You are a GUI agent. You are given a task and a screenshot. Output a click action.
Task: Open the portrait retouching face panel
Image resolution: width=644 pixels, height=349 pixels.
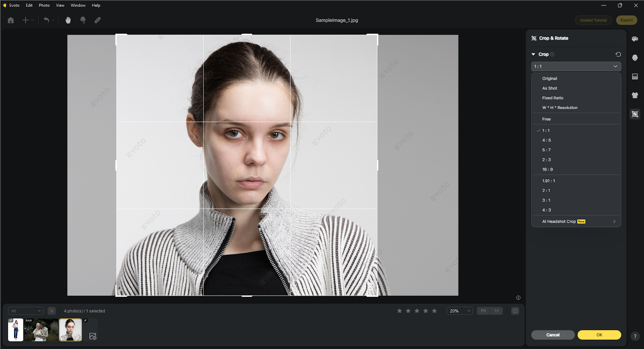pyautogui.click(x=635, y=58)
